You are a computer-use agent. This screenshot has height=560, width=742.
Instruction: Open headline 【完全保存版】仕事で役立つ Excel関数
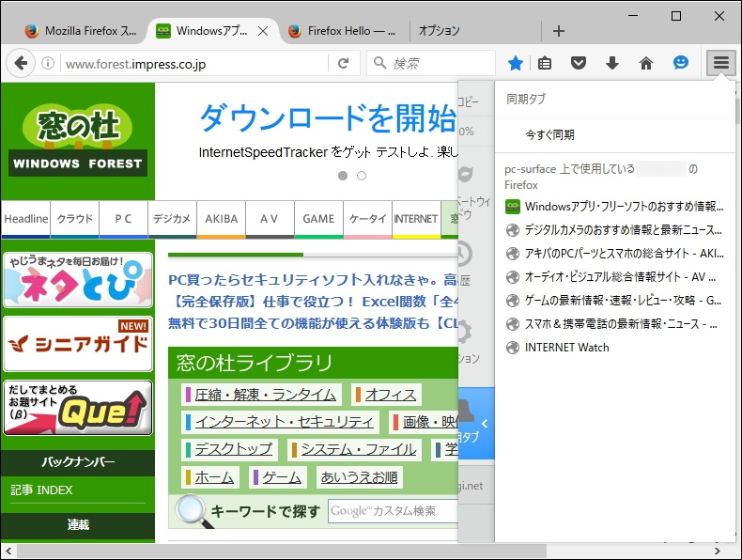pyautogui.click(x=313, y=302)
